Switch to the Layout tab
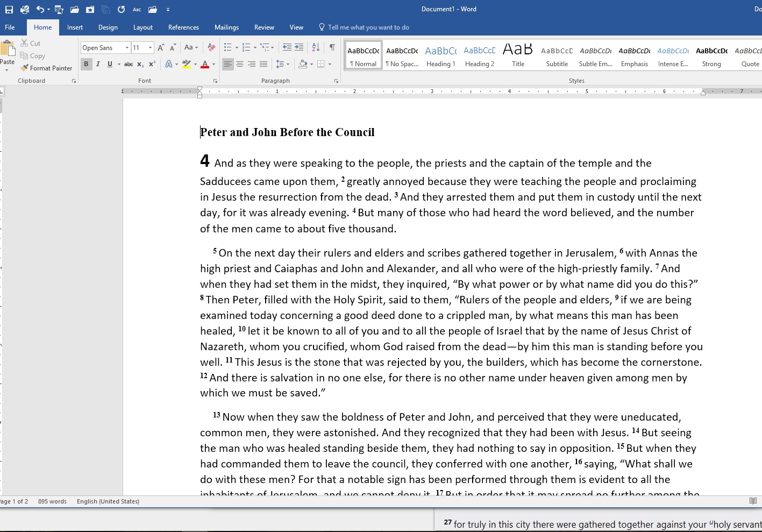The image size is (762, 532). pos(143,27)
